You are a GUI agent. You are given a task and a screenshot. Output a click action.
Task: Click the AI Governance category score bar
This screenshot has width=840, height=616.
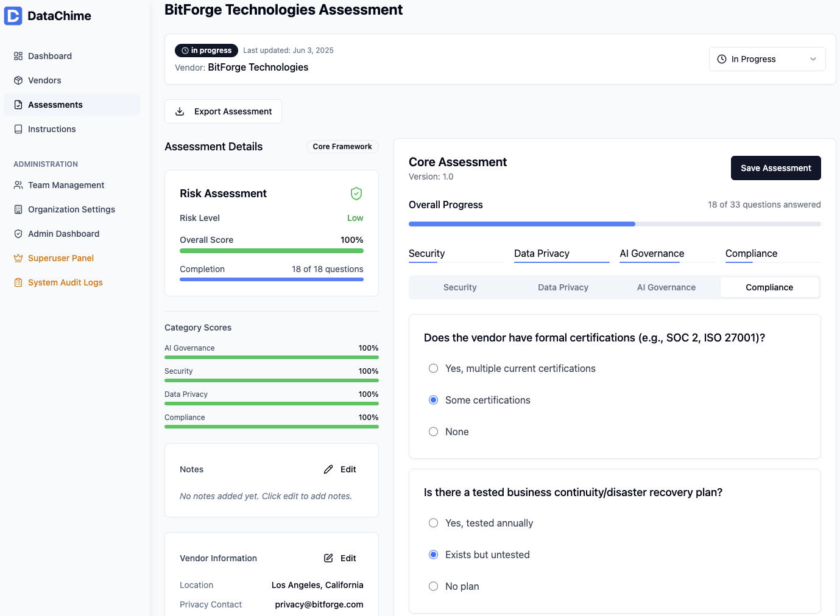point(272,357)
